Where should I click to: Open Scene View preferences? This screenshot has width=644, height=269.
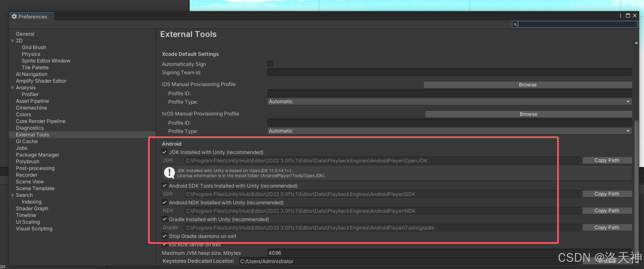(30, 182)
